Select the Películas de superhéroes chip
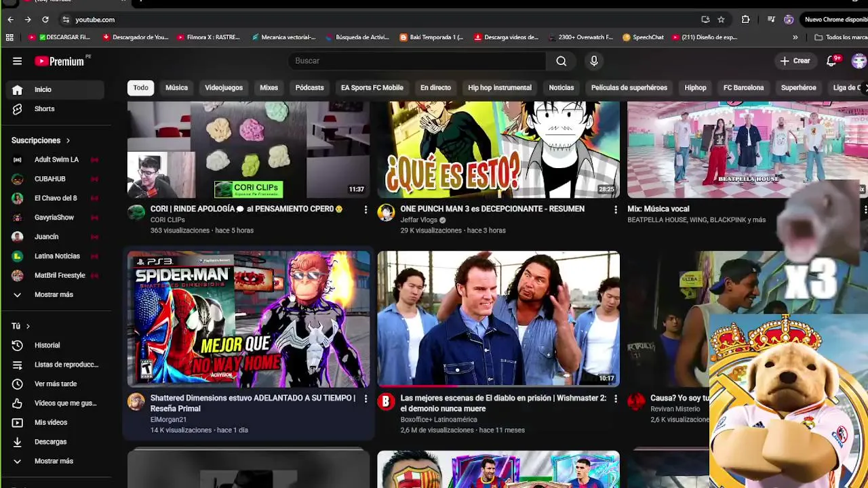The height and width of the screenshot is (488, 868). coord(629,87)
